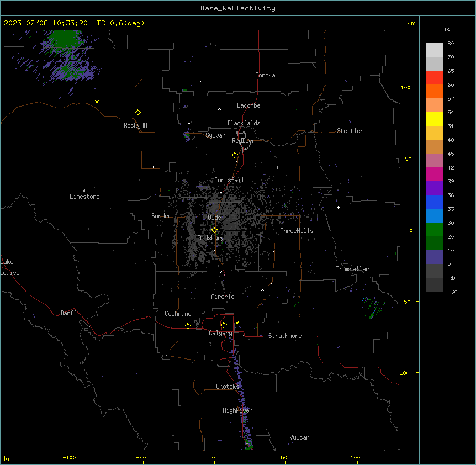Click the Airdrie label
This screenshot has width=476, height=465.
(223, 297)
